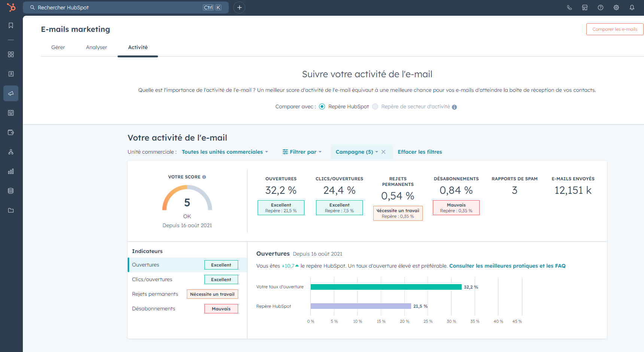Click the RAPPORTS DE SPAM value 3

tap(514, 190)
